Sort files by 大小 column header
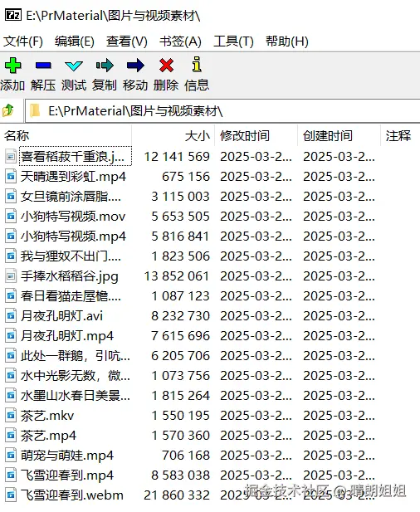Image resolution: width=420 pixels, height=512 pixels. click(x=173, y=135)
